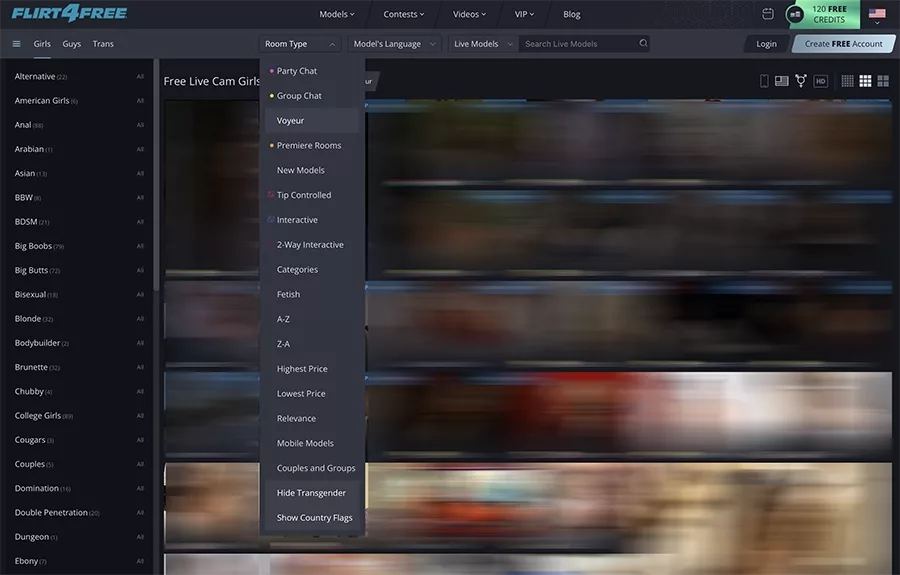
Task: Click the gift icon beside free credits
Action: pos(795,14)
